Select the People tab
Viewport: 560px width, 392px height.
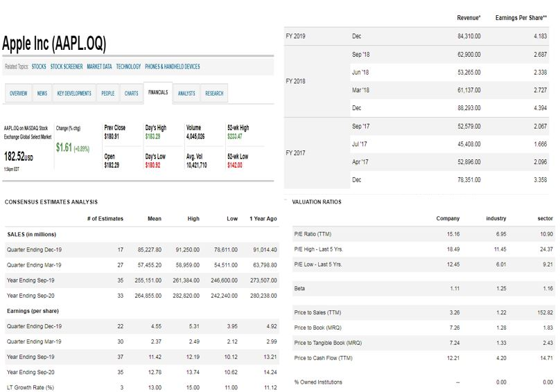(x=108, y=93)
